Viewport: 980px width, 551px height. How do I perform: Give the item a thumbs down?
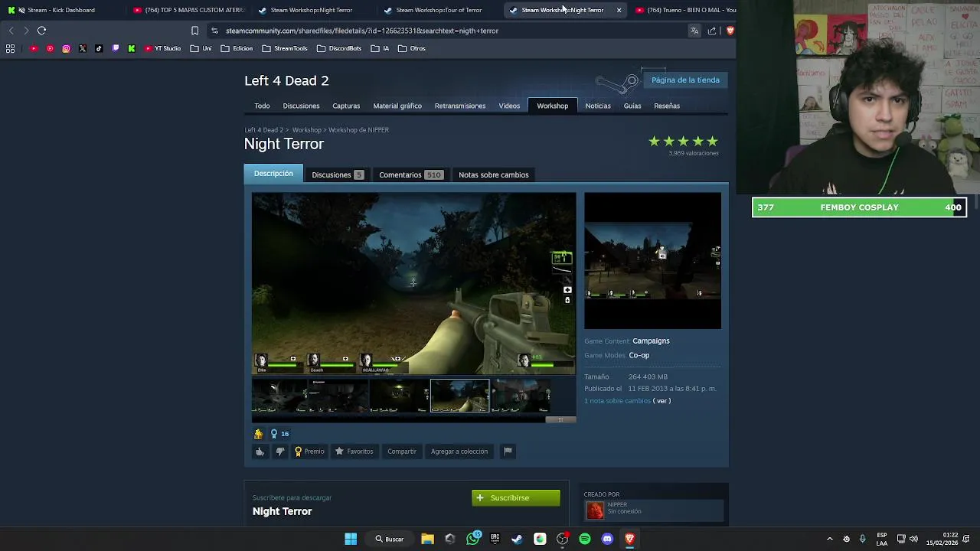pyautogui.click(x=279, y=452)
